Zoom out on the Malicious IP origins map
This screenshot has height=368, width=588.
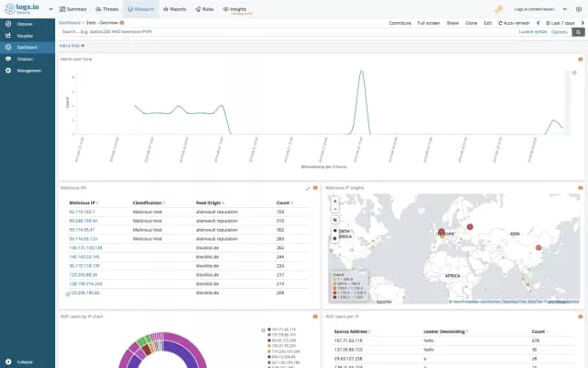pos(335,209)
